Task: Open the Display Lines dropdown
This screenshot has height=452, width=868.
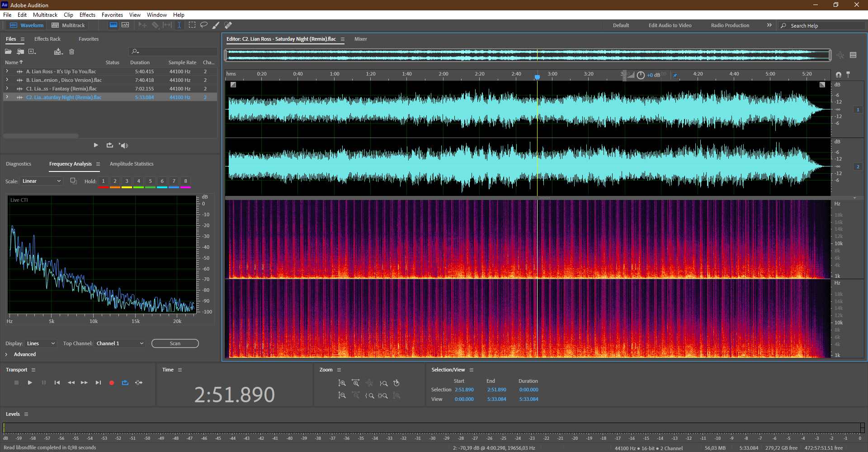Action: pyautogui.click(x=41, y=343)
